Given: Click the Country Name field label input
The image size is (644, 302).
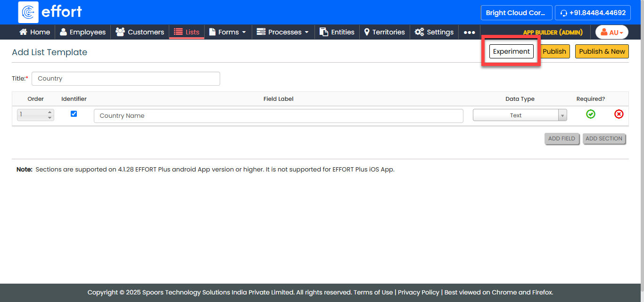Looking at the screenshot, I should click(278, 116).
